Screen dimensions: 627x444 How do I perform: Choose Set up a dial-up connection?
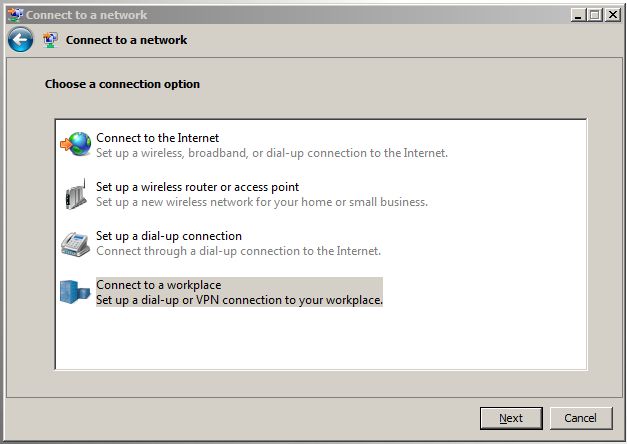click(x=169, y=236)
